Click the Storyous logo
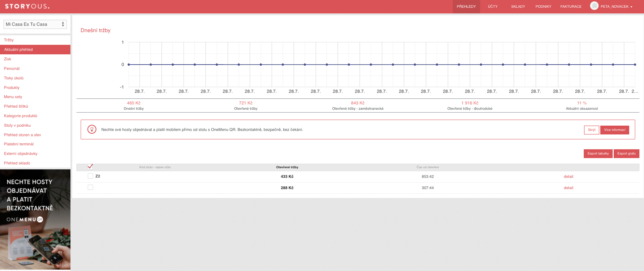The width and height of the screenshot is (644, 271). [x=27, y=6]
